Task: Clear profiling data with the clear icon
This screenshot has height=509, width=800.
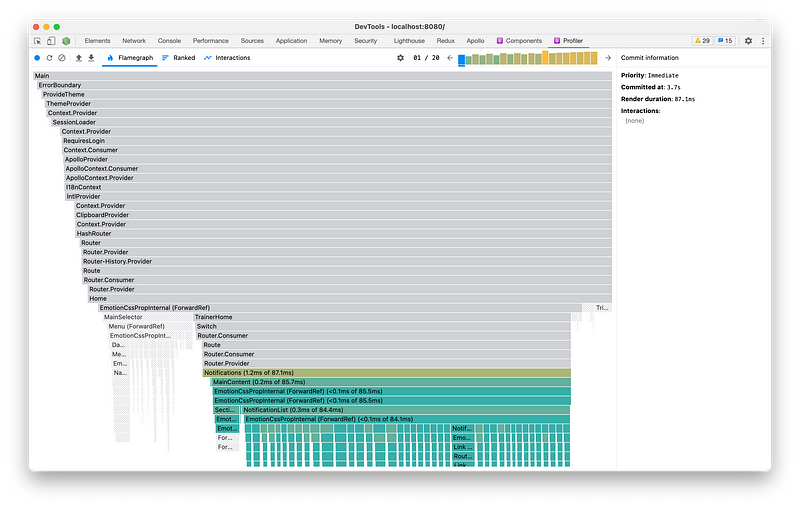Action: tap(61, 58)
